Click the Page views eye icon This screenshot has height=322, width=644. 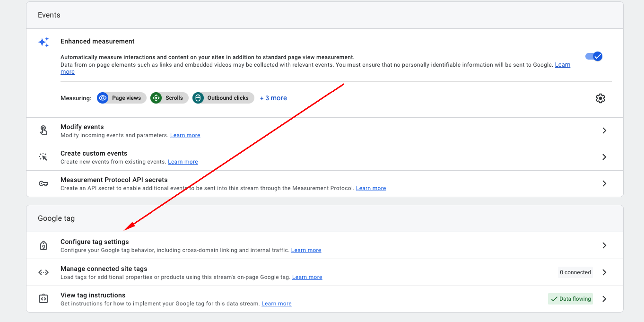103,98
